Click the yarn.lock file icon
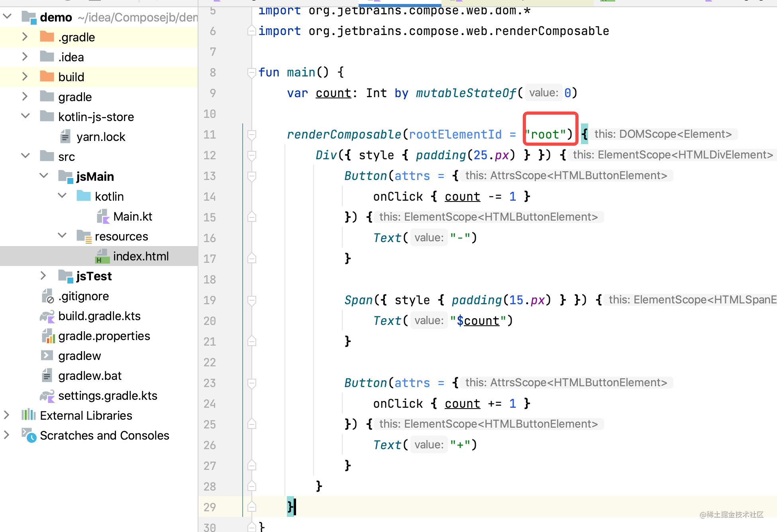 65,137
